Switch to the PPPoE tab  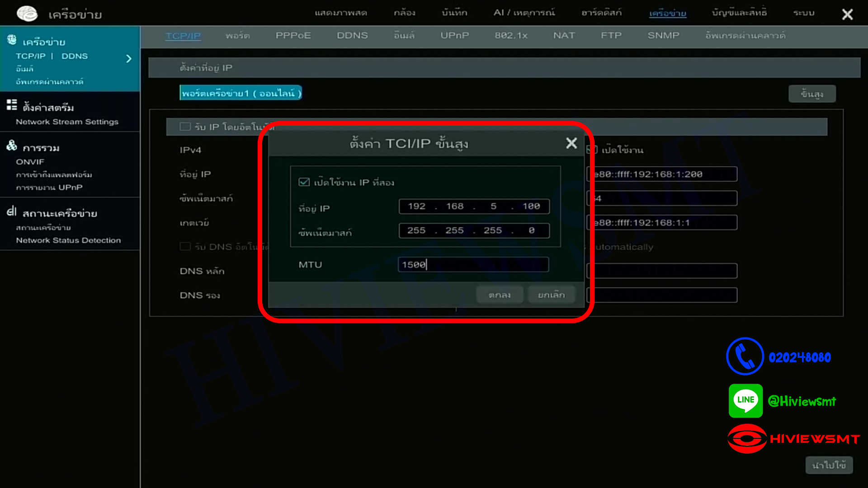(293, 35)
